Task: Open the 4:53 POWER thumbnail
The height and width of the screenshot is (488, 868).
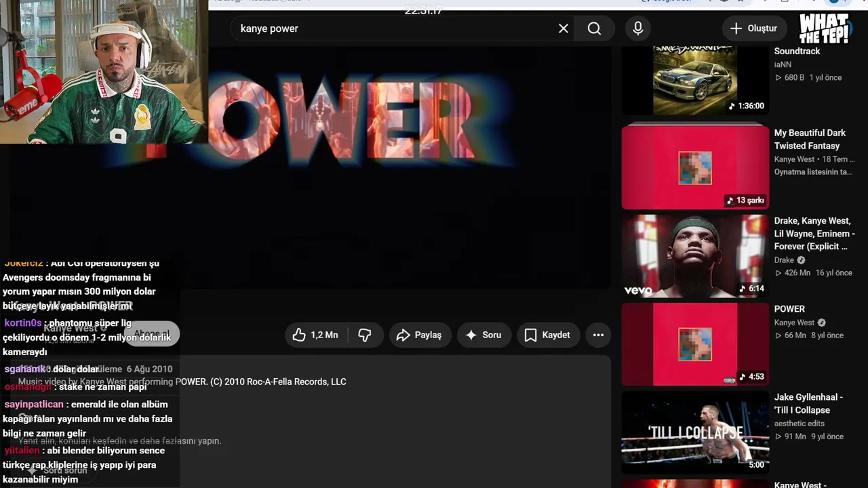Action: 695,344
